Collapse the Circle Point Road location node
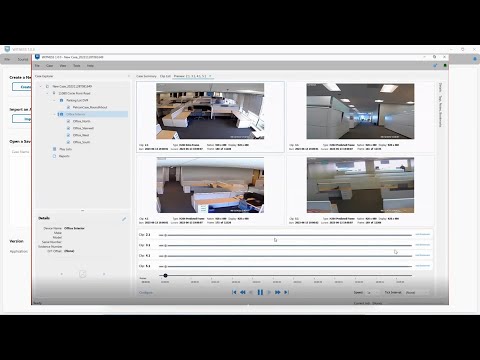Screen dimensions: 480x360 [47, 93]
